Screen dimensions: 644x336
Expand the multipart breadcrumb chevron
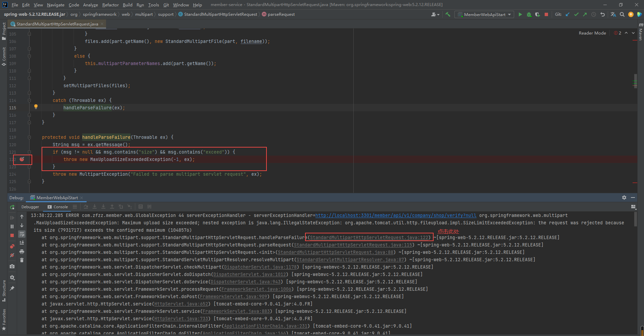click(x=154, y=14)
